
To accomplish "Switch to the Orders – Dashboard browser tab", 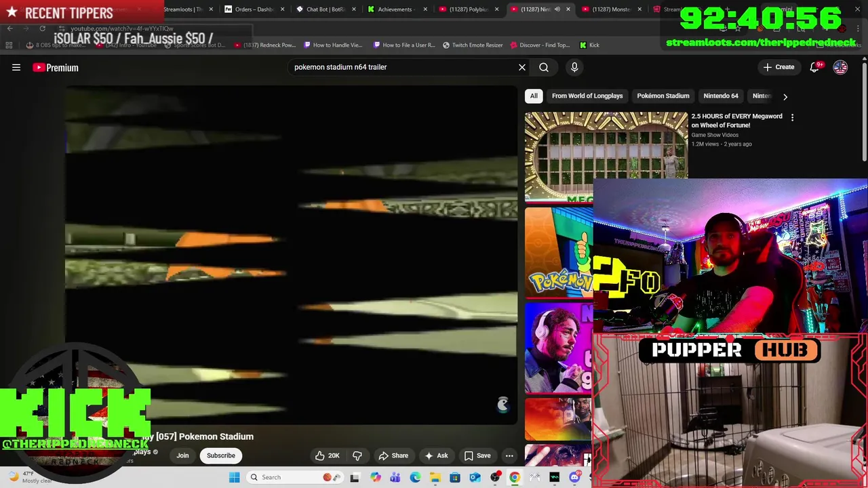I will 253,9.
